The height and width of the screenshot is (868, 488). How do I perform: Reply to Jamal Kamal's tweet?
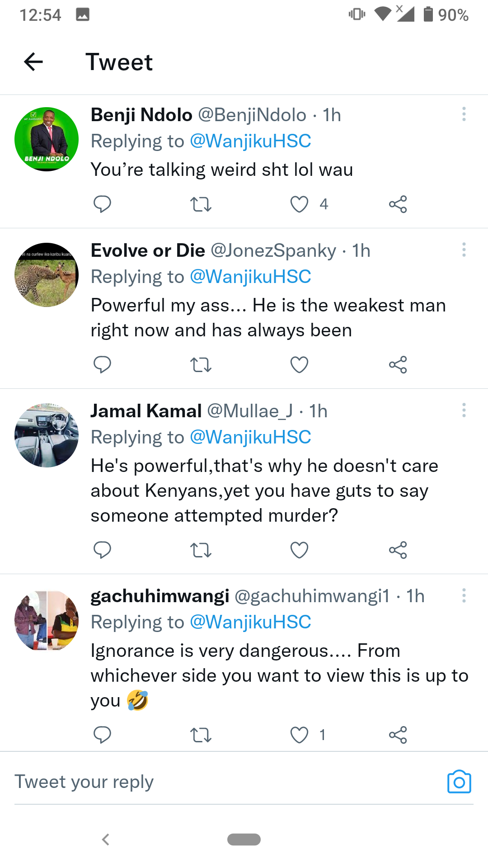102,550
